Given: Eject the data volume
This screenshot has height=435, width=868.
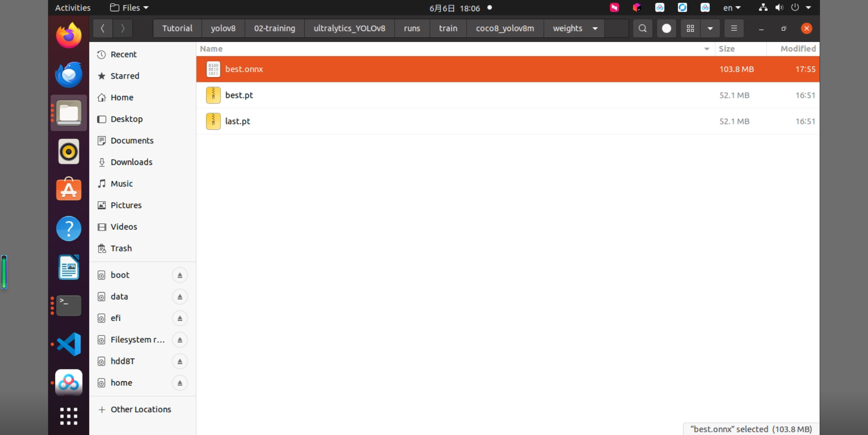Looking at the screenshot, I should [180, 297].
